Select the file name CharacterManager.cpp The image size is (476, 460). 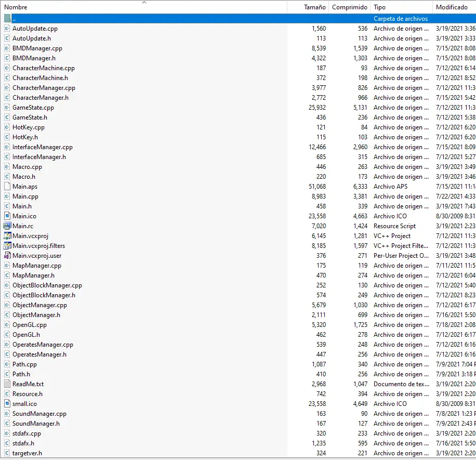(x=44, y=88)
